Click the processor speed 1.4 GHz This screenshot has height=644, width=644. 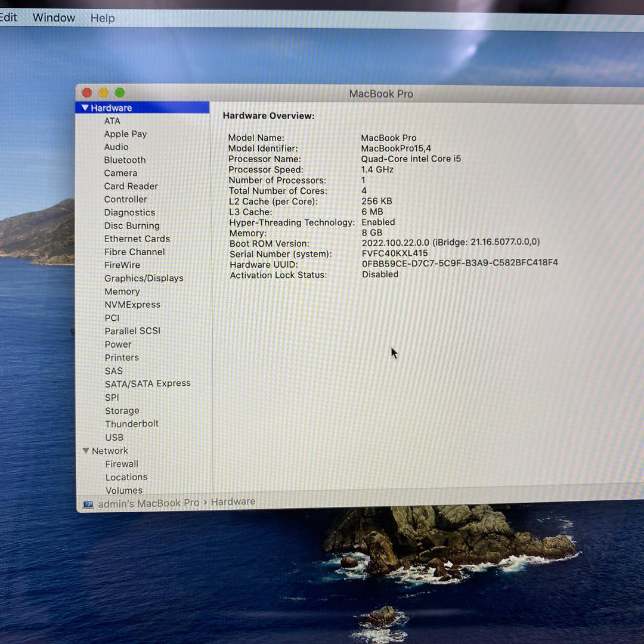pyautogui.click(x=377, y=169)
